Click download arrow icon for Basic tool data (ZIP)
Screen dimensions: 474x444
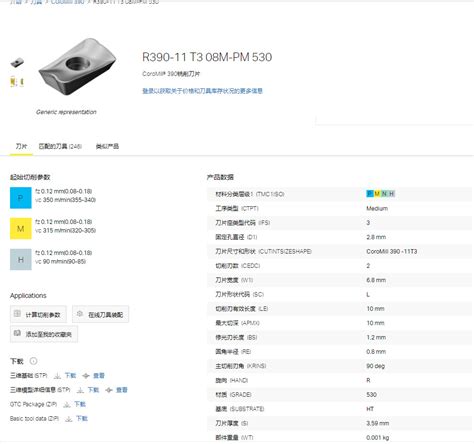[69, 419]
